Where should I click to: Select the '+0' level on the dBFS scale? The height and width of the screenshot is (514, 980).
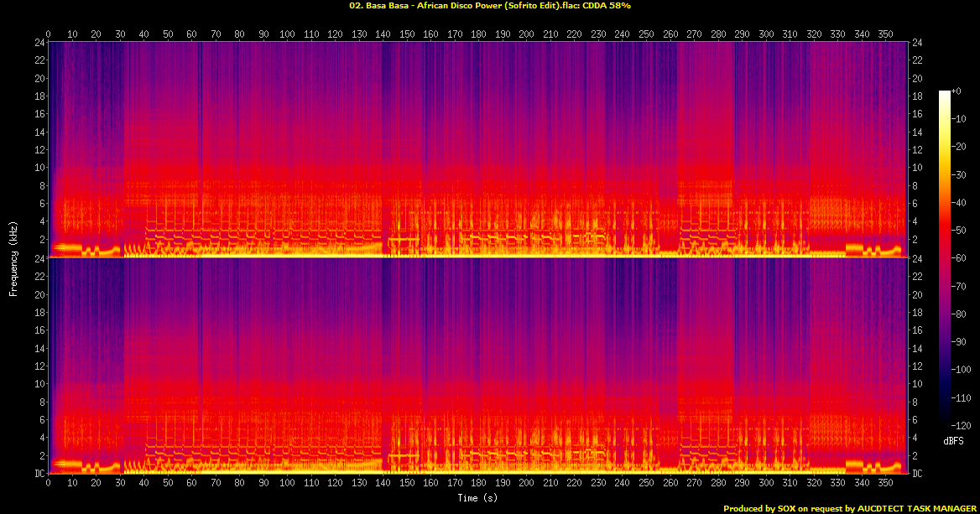[957, 91]
